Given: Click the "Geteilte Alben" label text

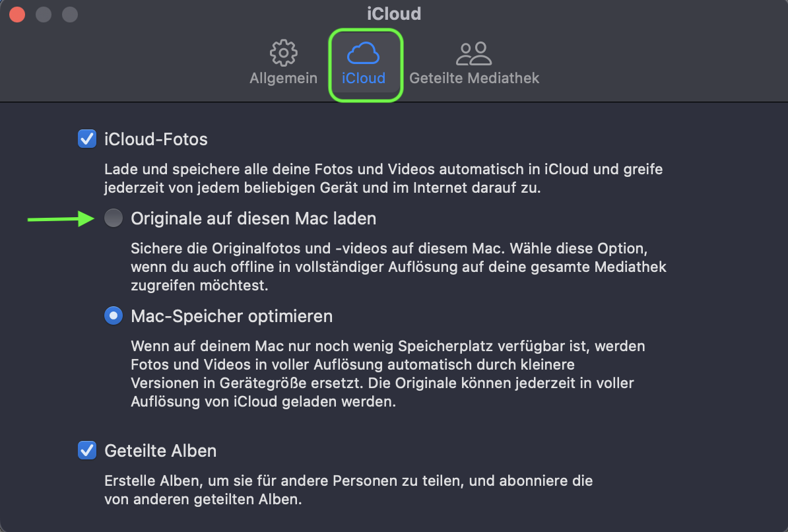Looking at the screenshot, I should 160,451.
